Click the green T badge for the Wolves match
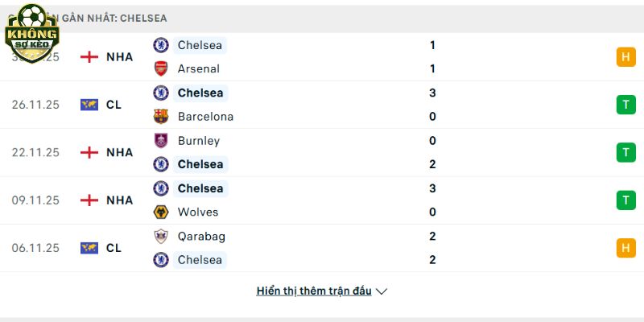The width and height of the screenshot is (644, 322). (625, 200)
